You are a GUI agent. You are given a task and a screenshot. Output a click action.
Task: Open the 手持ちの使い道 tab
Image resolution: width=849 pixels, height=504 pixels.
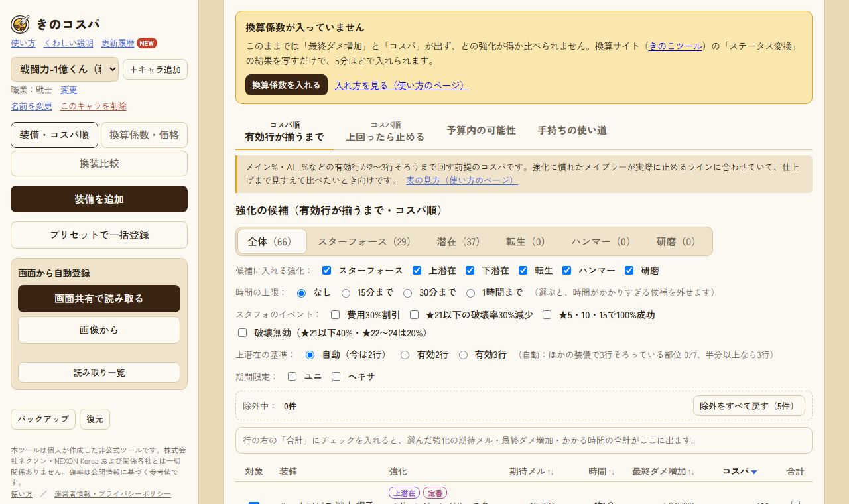[x=572, y=131]
